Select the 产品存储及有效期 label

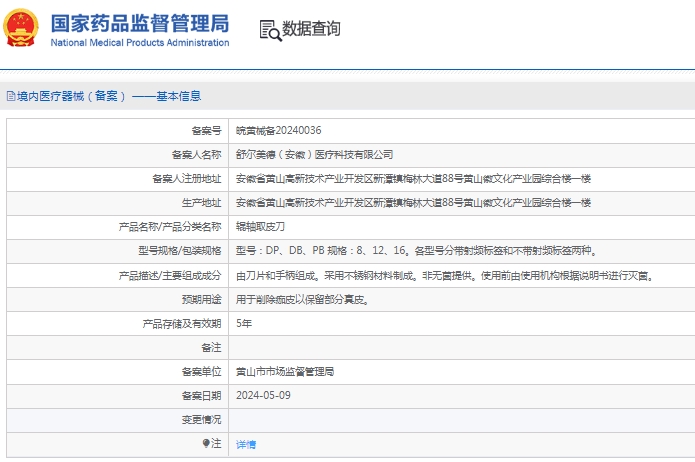point(182,324)
